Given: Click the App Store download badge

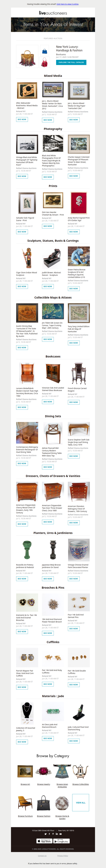Looking at the screenshot, I should click(x=44, y=841).
